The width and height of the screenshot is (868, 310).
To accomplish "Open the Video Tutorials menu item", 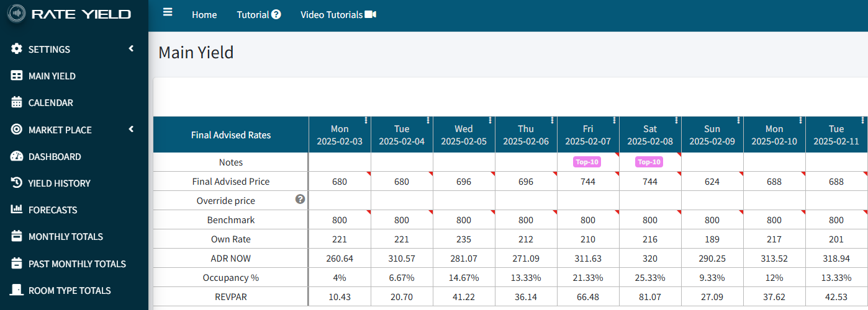I will point(338,15).
